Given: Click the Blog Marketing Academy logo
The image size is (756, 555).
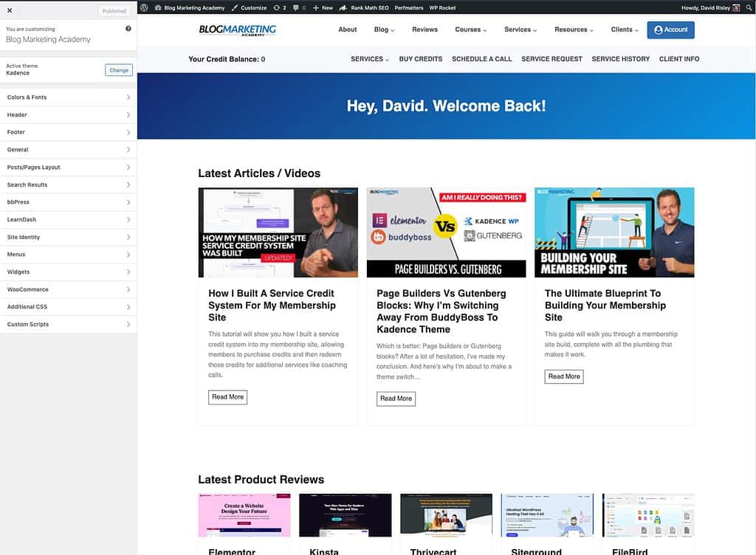Looking at the screenshot, I should [237, 30].
